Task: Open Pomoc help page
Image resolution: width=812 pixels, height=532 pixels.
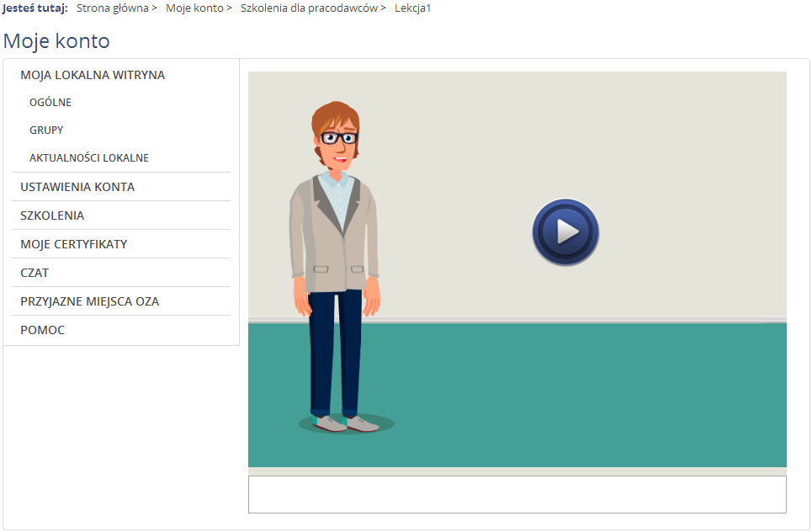Action: 42,330
